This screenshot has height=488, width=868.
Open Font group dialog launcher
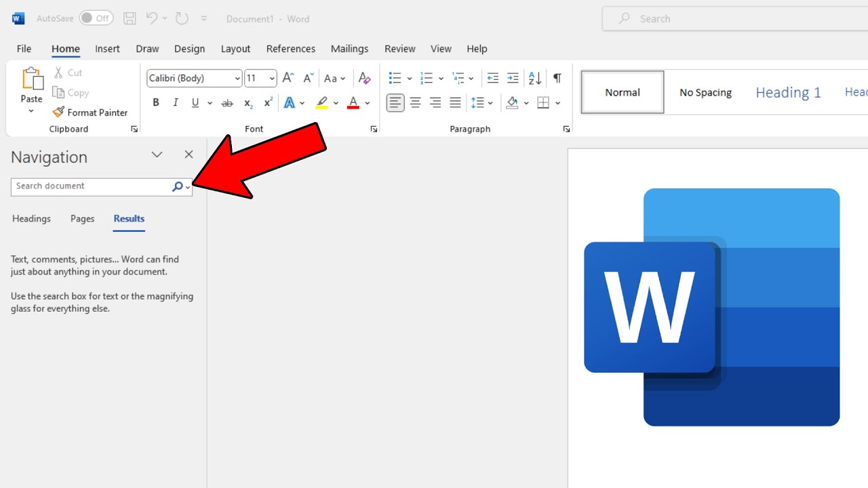374,129
